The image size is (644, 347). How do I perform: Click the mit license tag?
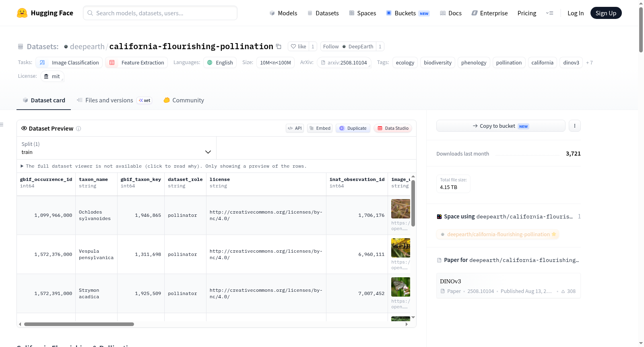[52, 76]
